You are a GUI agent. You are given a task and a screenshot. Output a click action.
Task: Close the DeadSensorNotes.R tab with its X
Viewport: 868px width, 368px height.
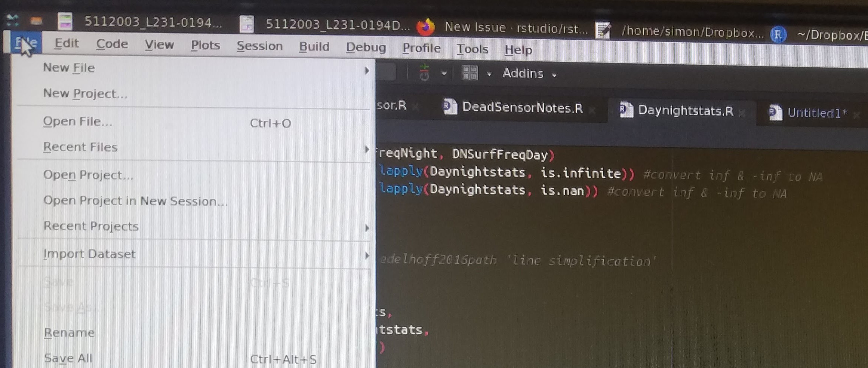pos(592,111)
